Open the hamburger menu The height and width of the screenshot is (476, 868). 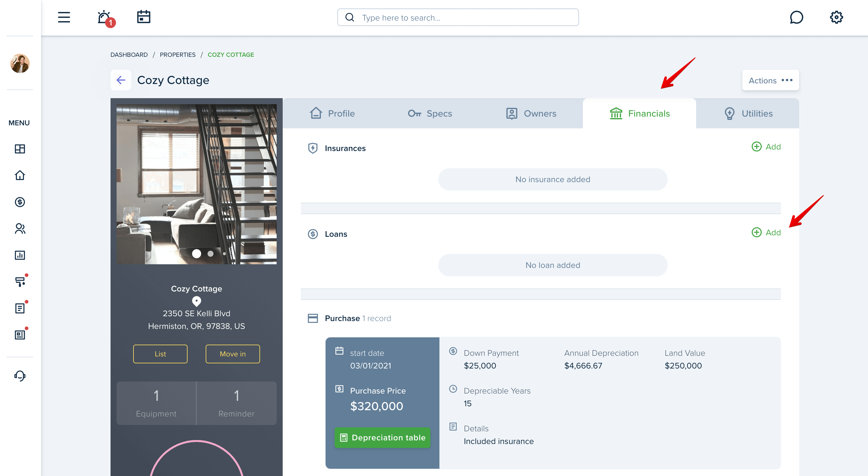[x=64, y=17]
